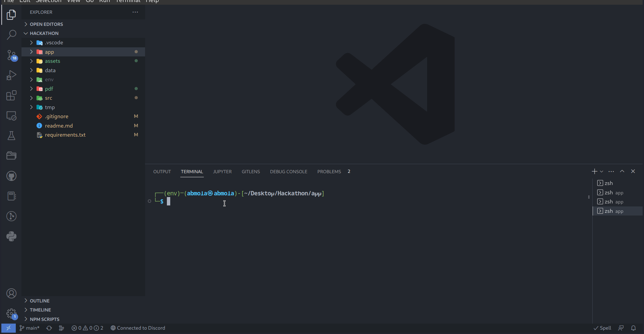Screen dimensions: 644x334
Task: Open Run and Debug view
Action: coord(11,75)
